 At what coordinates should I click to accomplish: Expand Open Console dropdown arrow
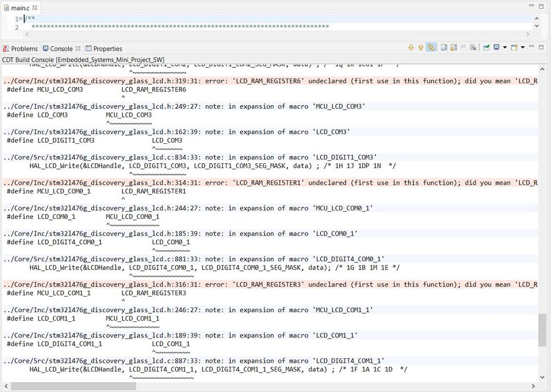click(522, 47)
